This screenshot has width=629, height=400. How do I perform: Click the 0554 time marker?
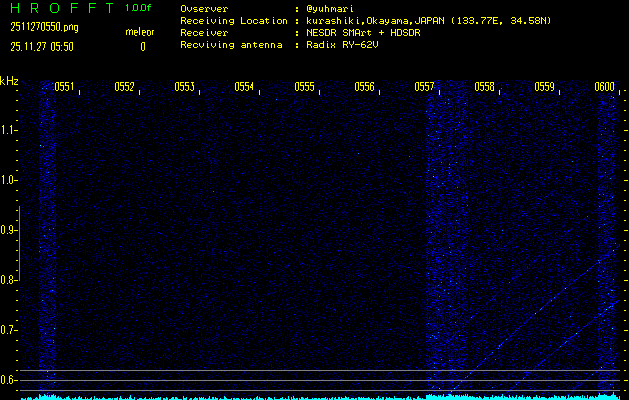[x=244, y=87]
